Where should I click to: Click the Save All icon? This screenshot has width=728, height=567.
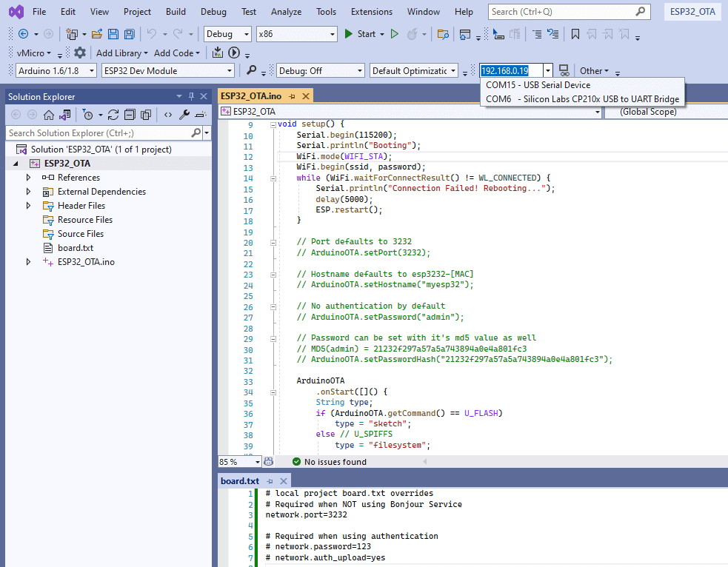pos(129,34)
